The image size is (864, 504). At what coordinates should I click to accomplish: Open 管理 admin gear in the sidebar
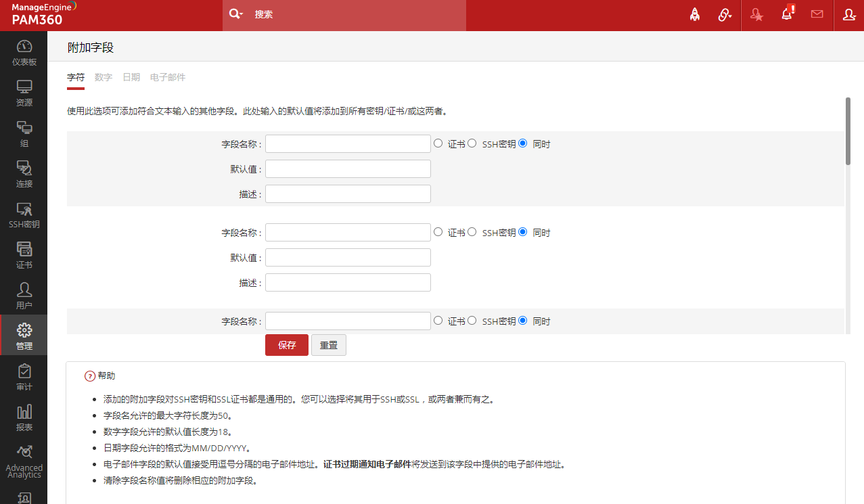[24, 336]
